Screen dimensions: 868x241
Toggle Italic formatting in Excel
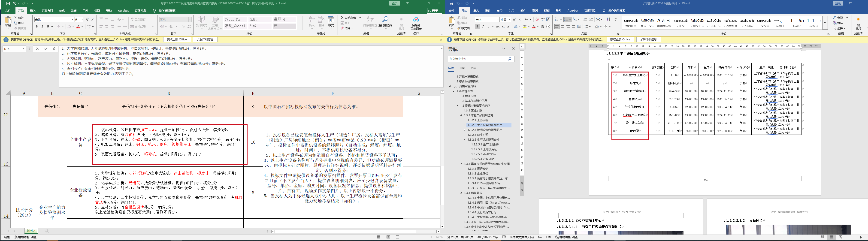(x=42, y=27)
